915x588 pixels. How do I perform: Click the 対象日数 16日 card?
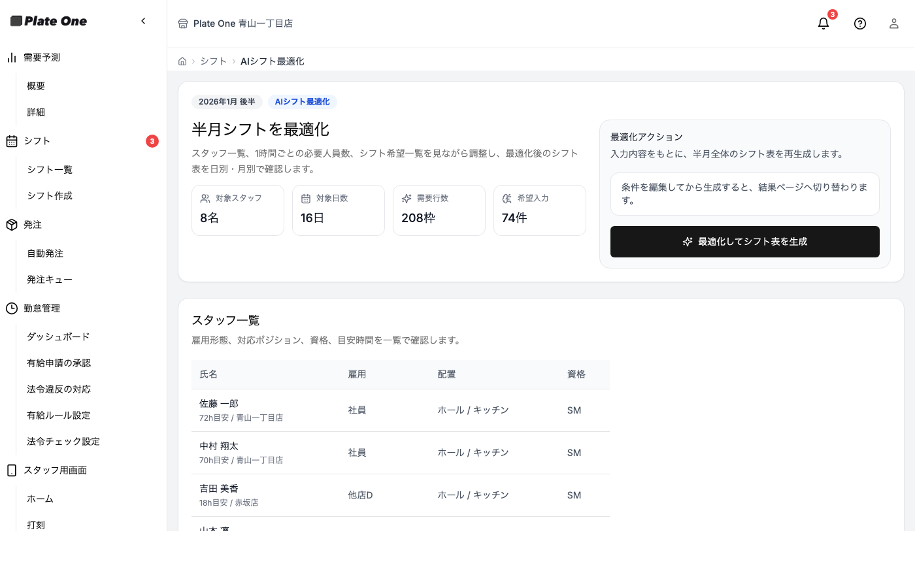339,210
